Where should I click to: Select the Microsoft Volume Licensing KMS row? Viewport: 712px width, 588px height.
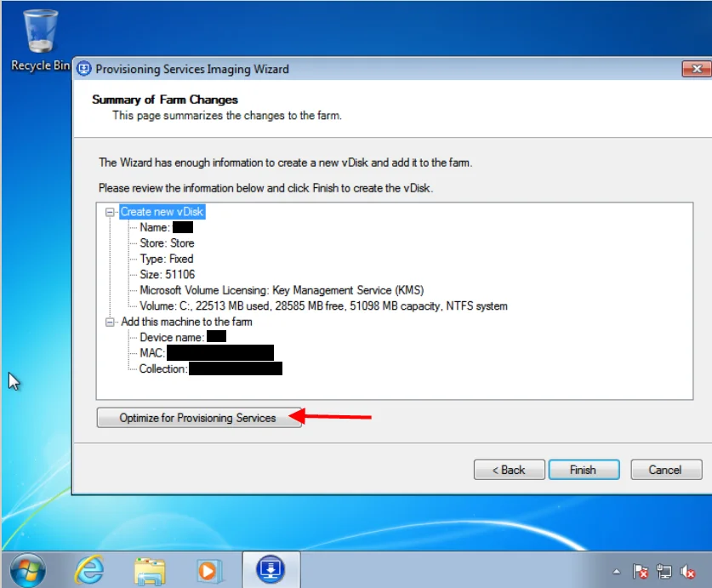[x=282, y=290]
